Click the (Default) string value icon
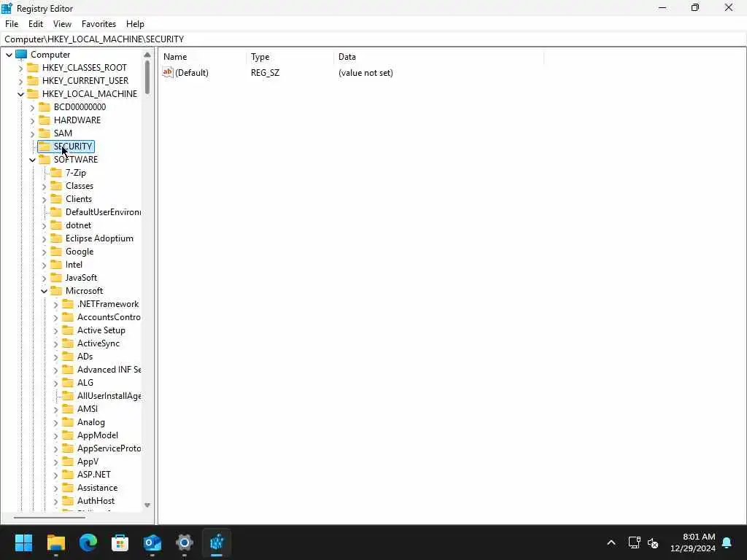747x560 pixels. (x=168, y=72)
